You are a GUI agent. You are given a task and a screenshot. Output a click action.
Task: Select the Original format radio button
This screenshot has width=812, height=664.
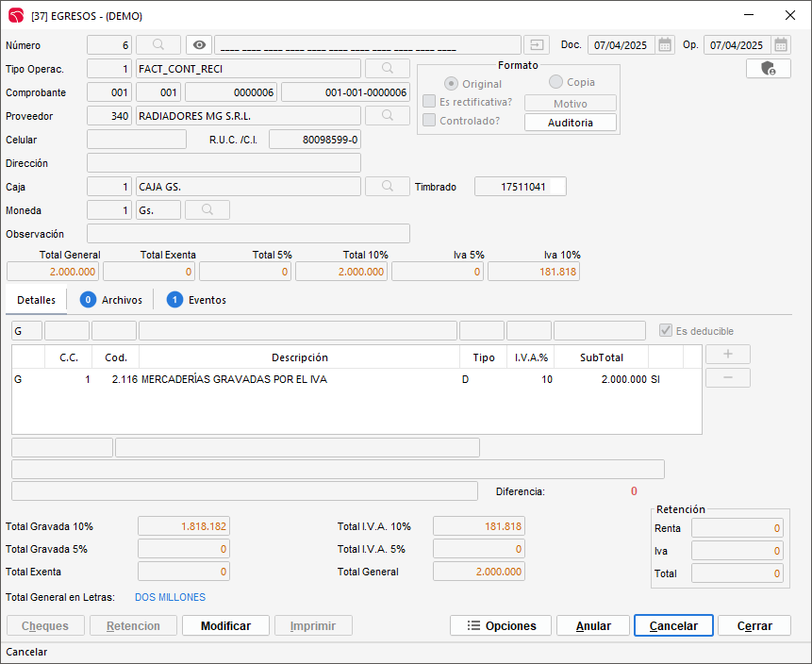[x=452, y=84]
